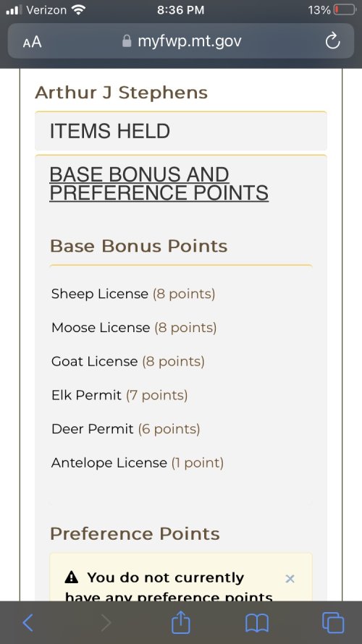
Task: Show all open tabs icon
Action: (x=333, y=622)
